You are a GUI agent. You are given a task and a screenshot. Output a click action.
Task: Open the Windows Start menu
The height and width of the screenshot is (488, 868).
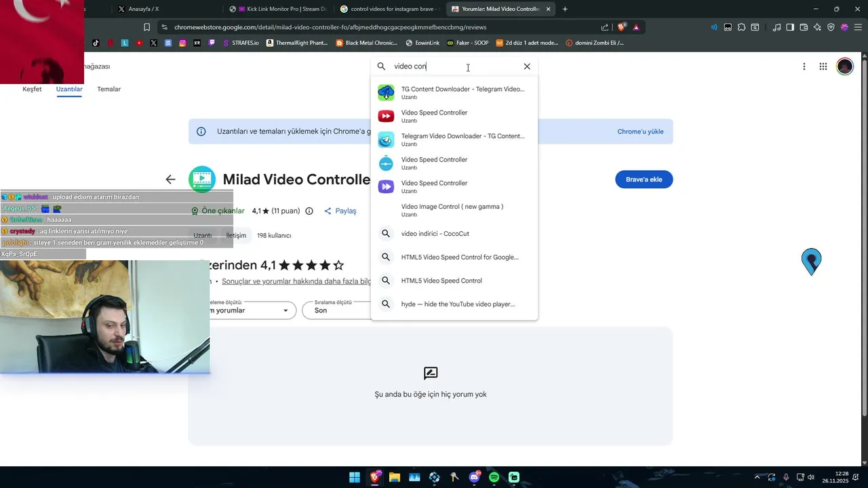point(355,477)
